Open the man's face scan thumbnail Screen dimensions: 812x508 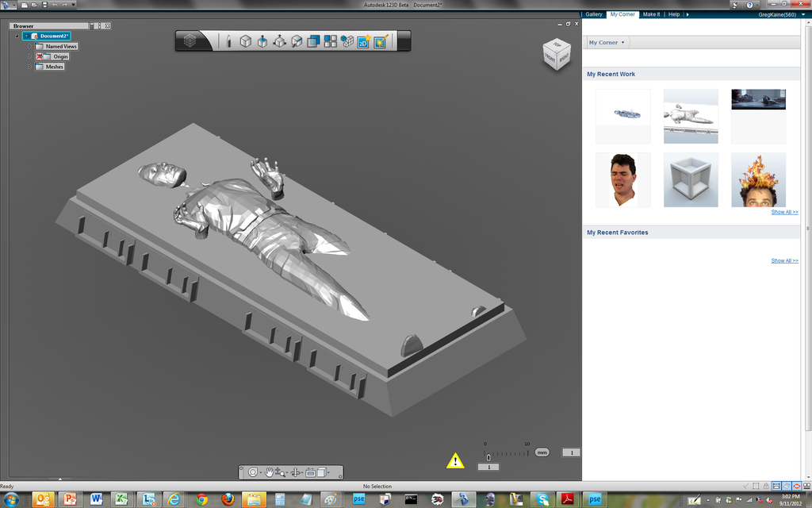(623, 179)
